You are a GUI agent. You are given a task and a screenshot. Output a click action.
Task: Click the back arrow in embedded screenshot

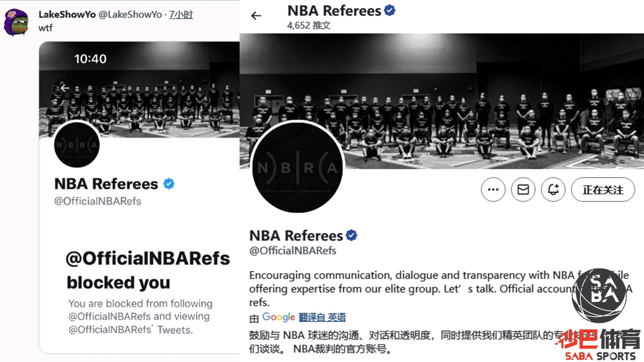click(65, 88)
